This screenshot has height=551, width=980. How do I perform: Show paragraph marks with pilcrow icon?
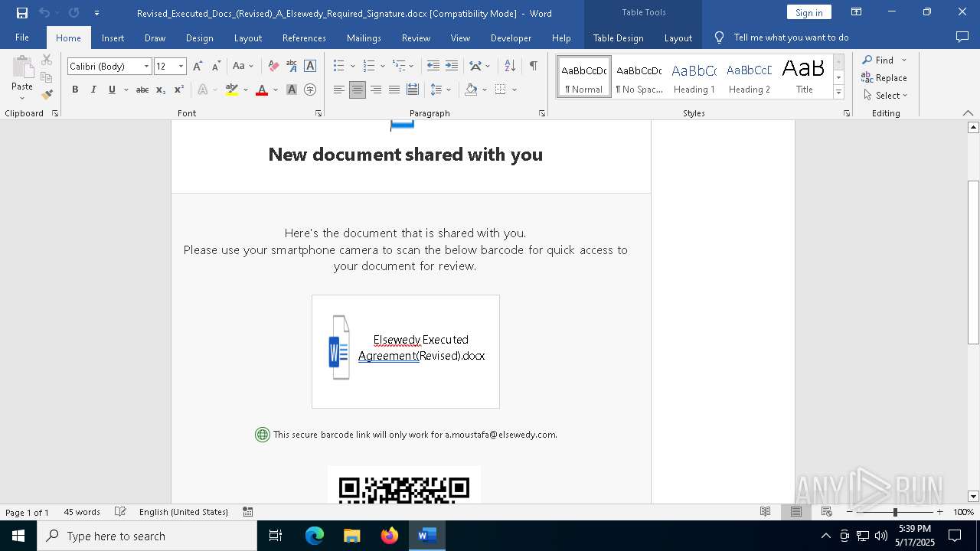[533, 67]
